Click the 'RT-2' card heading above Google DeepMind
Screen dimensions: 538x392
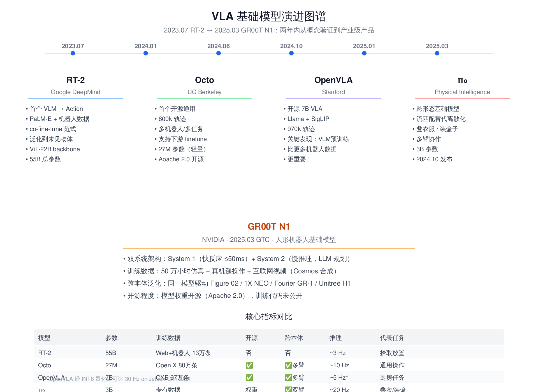tap(76, 80)
